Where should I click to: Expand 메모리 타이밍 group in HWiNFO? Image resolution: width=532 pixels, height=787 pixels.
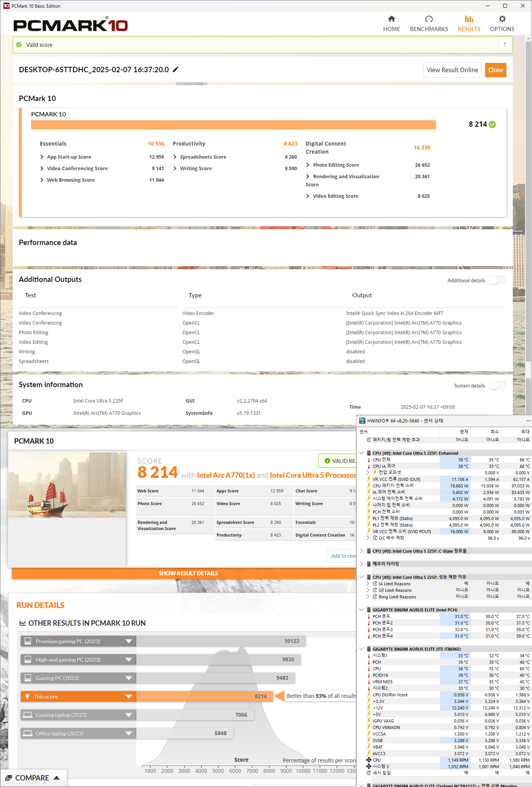pos(362,564)
